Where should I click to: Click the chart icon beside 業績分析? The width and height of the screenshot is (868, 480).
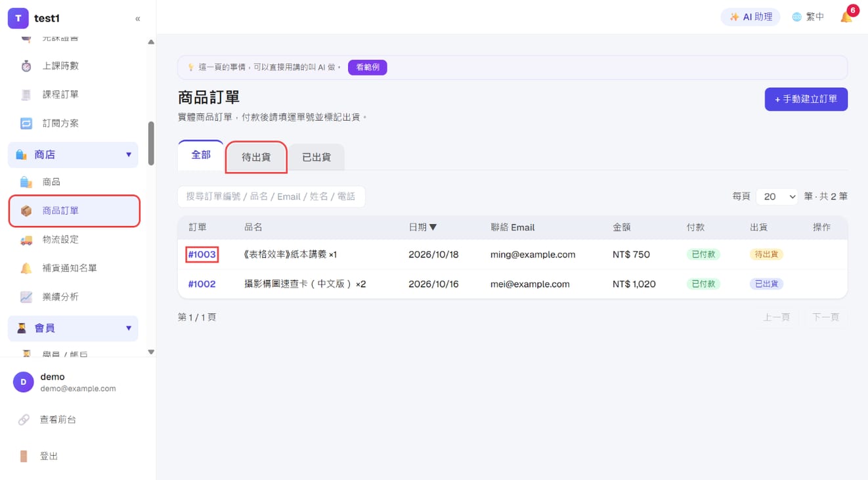click(26, 297)
